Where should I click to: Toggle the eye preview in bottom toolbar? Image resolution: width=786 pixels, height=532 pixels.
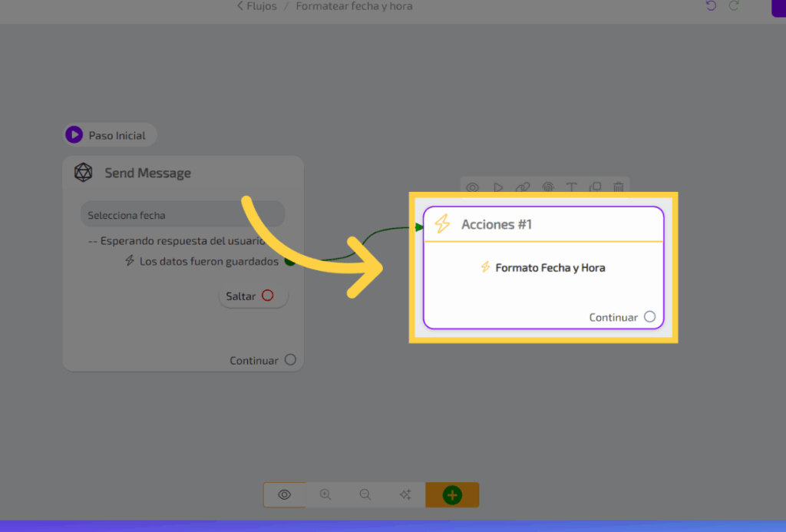click(x=284, y=495)
